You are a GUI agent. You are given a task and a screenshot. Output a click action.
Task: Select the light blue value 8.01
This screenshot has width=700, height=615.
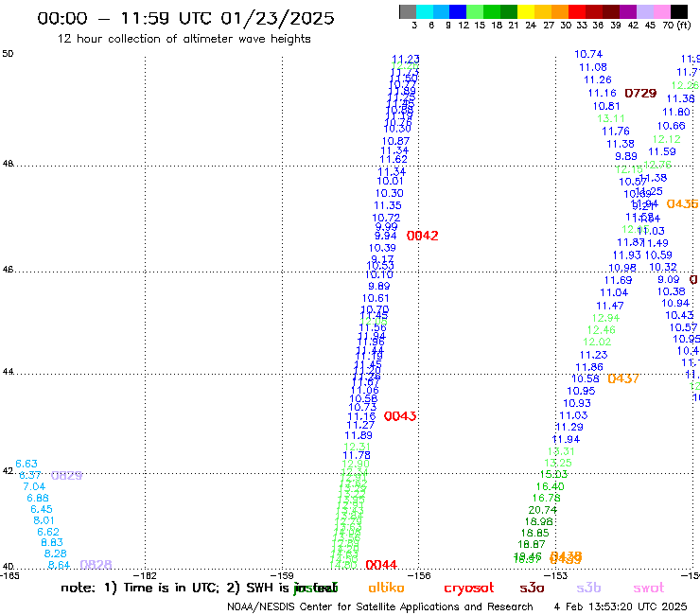pos(44,520)
